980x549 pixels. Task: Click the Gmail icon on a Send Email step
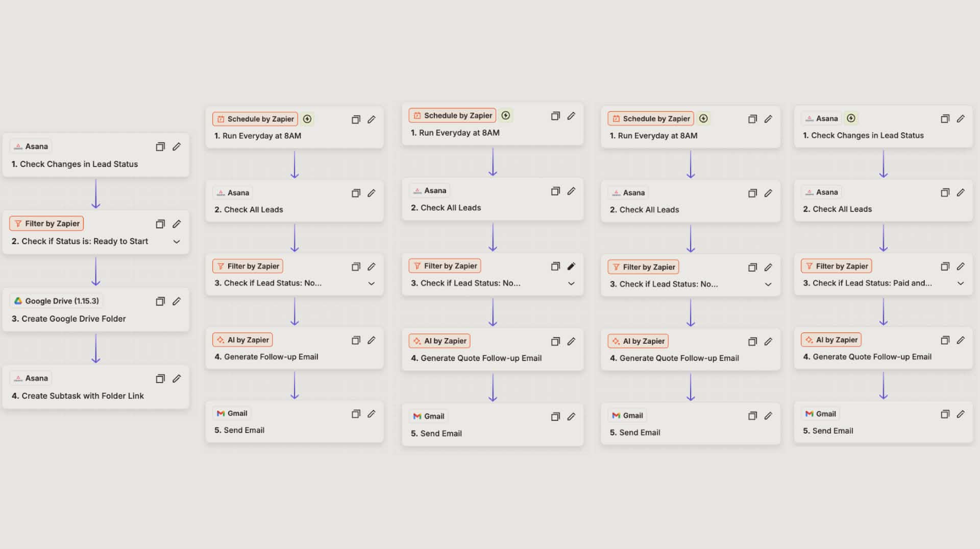click(x=222, y=413)
